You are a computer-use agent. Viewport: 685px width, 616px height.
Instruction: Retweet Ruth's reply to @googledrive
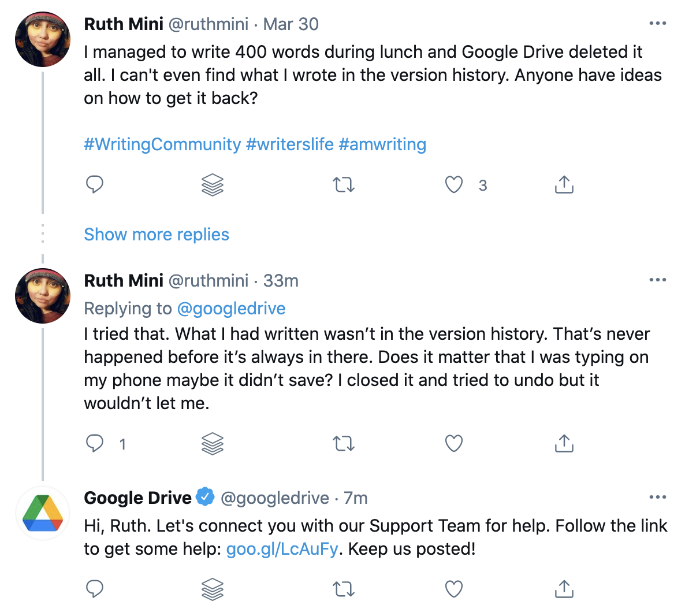(343, 443)
